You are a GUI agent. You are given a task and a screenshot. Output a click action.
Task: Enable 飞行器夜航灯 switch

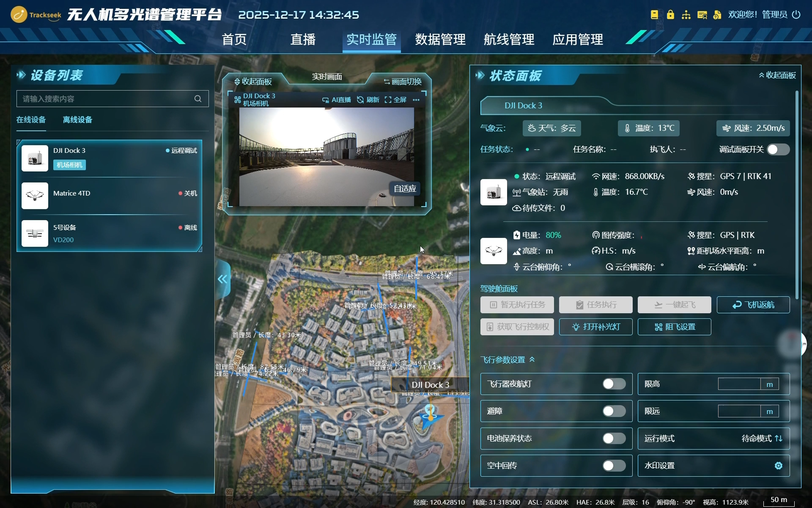tap(614, 384)
